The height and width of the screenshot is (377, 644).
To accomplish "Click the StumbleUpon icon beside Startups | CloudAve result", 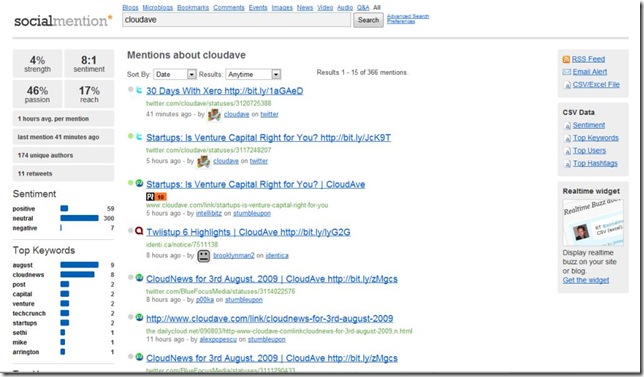I will (x=139, y=183).
